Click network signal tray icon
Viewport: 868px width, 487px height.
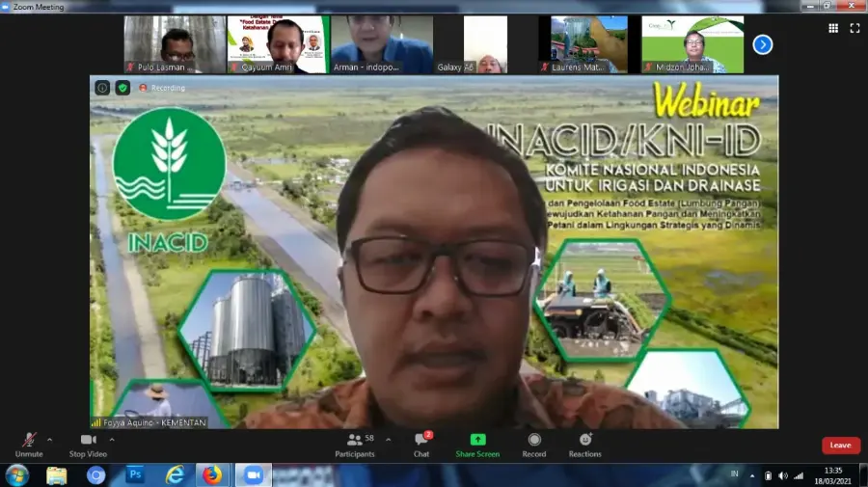(x=799, y=475)
